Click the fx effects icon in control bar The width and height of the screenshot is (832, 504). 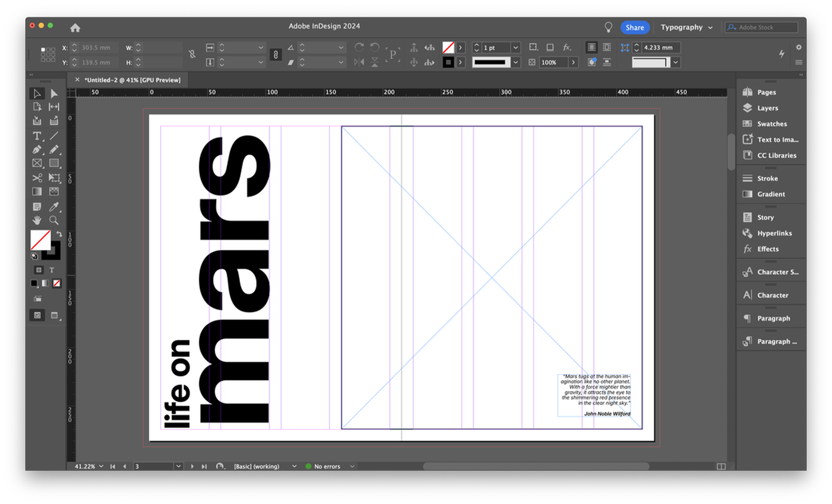click(x=567, y=47)
